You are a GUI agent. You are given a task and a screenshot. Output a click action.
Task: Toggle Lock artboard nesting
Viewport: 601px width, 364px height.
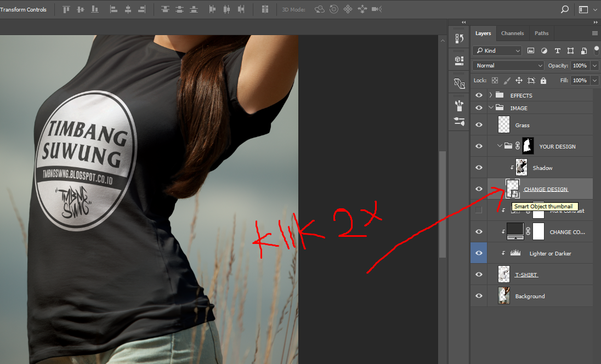531,81
